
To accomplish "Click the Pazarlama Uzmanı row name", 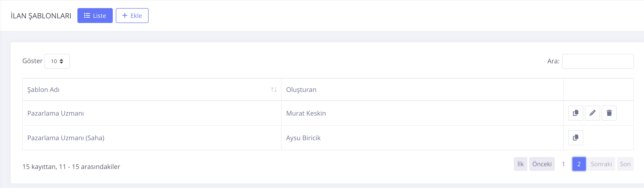I will coord(56,113).
